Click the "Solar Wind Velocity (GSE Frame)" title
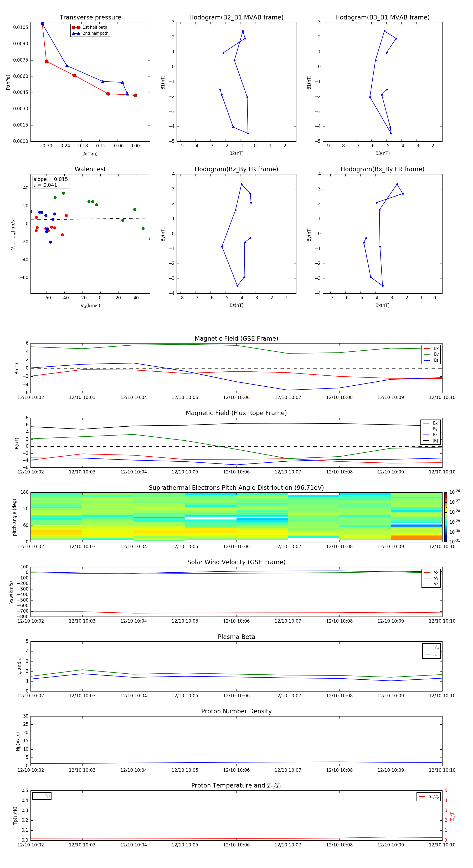 coord(236,562)
